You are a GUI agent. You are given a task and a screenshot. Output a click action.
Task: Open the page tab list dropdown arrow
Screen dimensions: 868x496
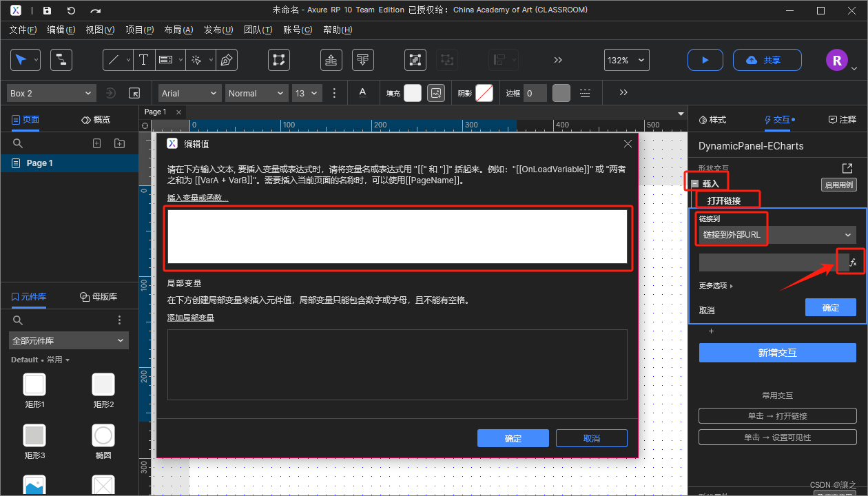click(681, 113)
